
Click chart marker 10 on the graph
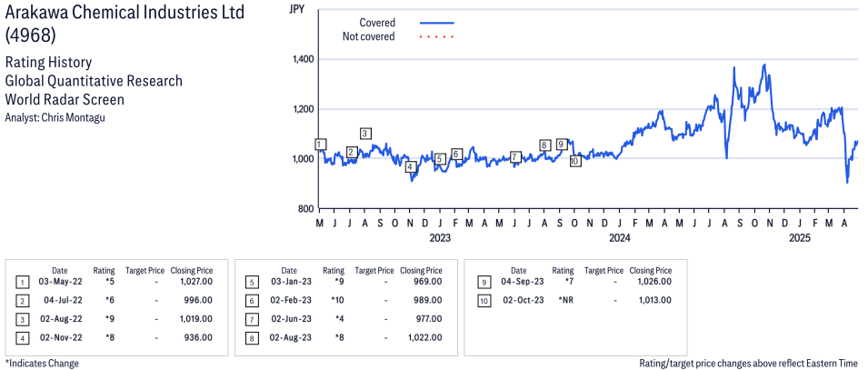(575, 161)
